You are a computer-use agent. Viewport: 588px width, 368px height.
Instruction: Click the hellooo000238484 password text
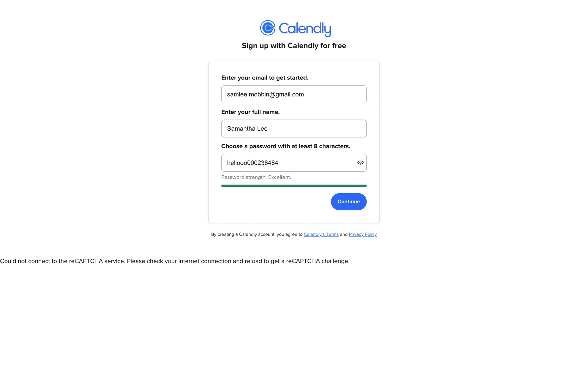tap(252, 163)
